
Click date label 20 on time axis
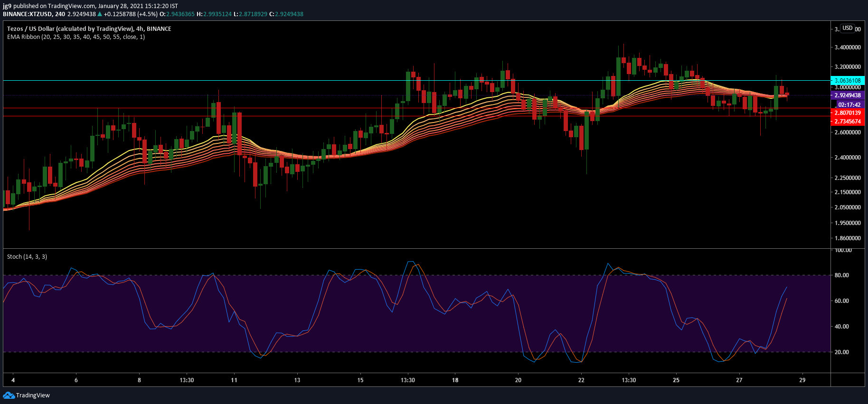(518, 380)
